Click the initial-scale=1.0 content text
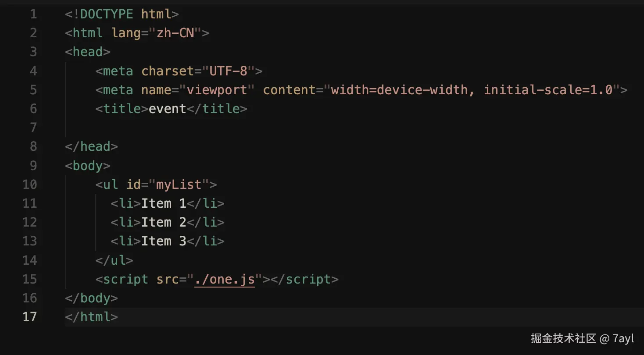 pyautogui.click(x=548, y=90)
